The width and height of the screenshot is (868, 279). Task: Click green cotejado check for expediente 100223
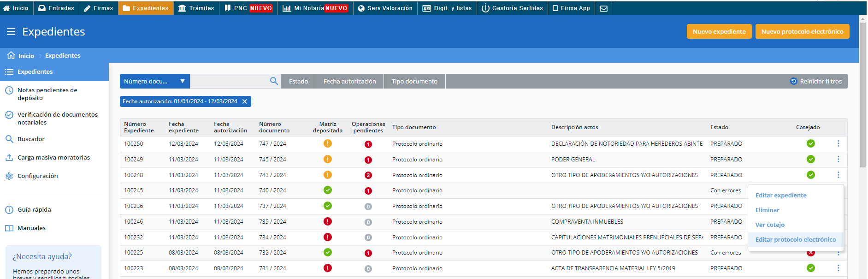click(x=810, y=268)
